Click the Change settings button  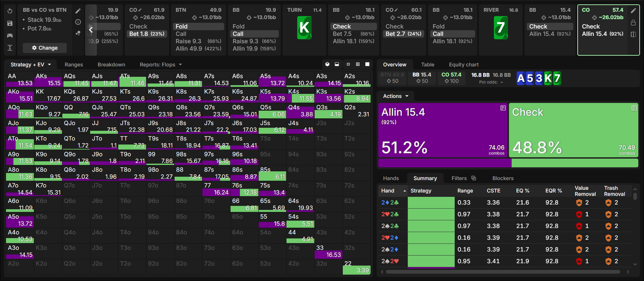click(45, 48)
